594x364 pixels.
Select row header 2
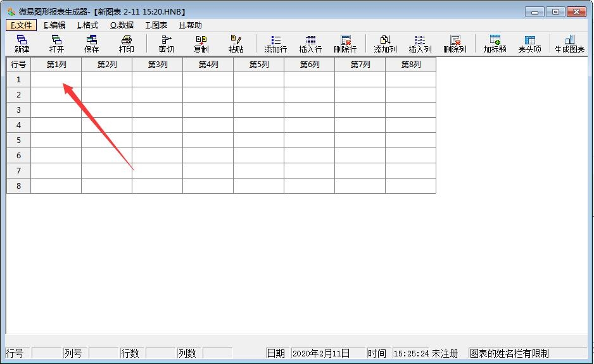18,95
